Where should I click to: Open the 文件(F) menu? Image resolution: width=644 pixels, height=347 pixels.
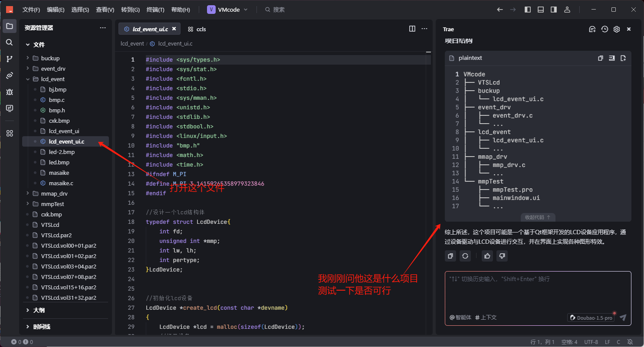[31, 10]
